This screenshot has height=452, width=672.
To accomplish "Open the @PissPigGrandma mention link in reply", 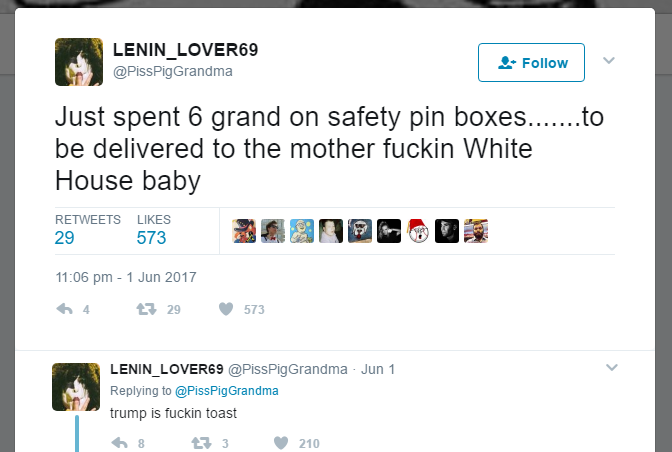I will coord(227,391).
